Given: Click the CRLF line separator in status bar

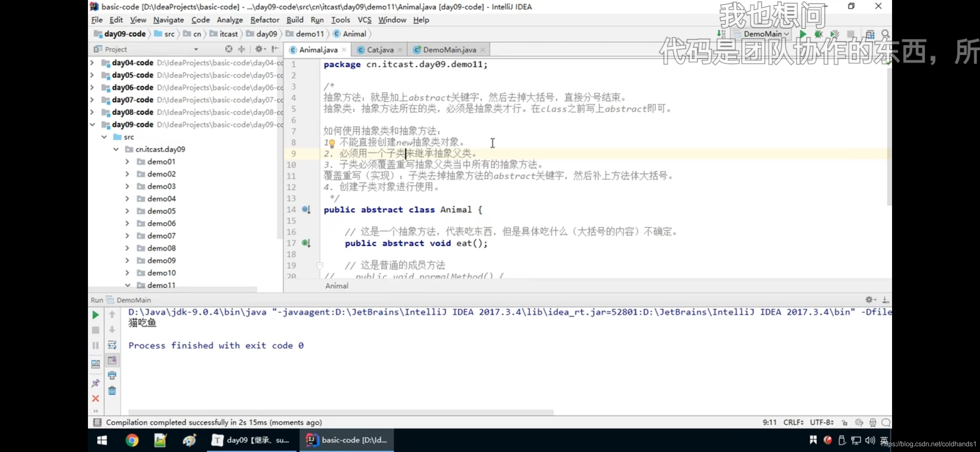Looking at the screenshot, I should coord(793,423).
